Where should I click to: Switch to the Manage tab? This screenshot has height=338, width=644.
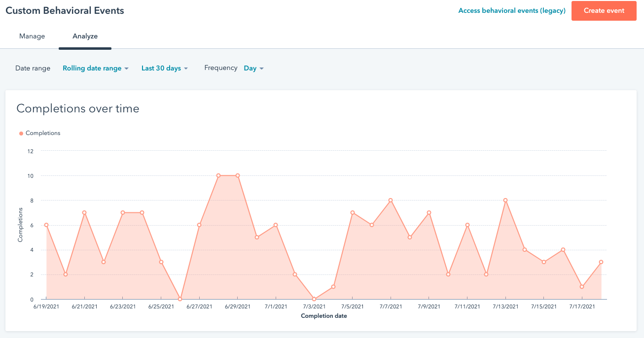pos(32,36)
